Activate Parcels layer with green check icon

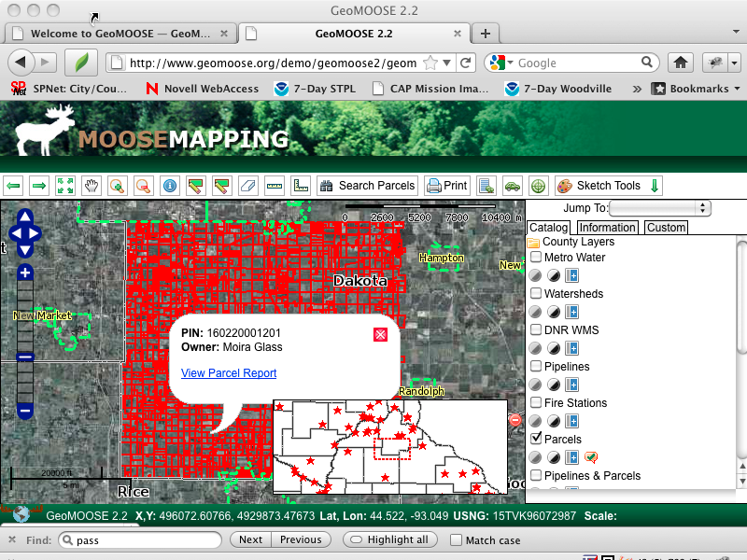tap(591, 457)
